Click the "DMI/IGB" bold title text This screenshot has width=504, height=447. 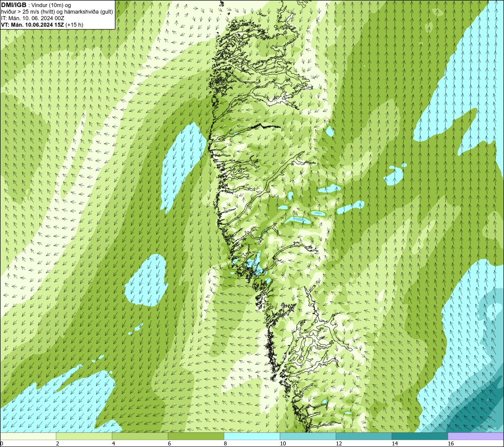(14, 5)
